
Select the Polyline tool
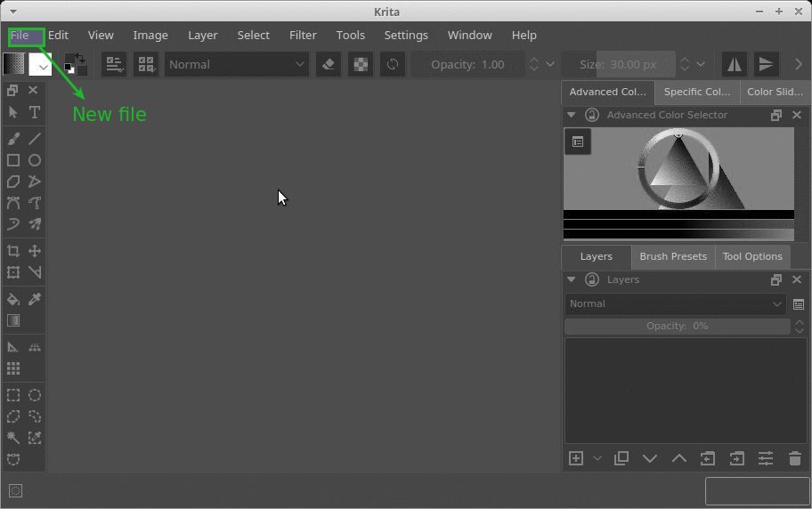point(34,182)
